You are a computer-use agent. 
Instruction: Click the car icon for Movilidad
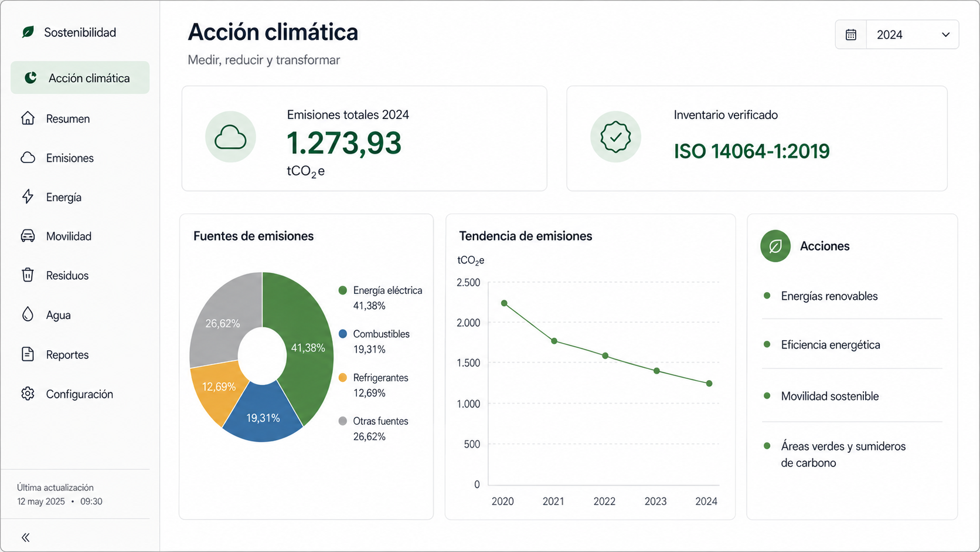28,236
